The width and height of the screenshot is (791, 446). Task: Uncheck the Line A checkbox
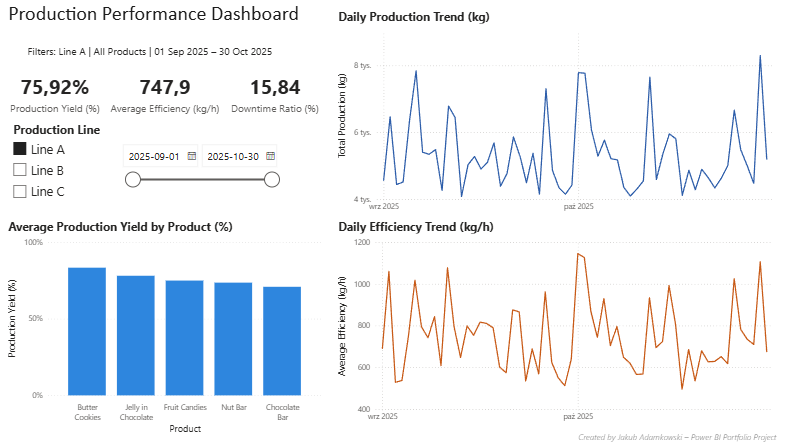point(20,149)
